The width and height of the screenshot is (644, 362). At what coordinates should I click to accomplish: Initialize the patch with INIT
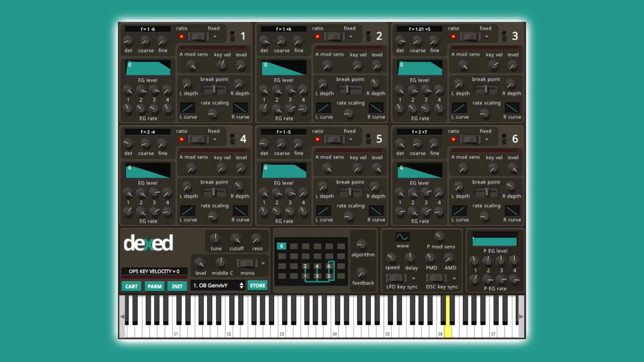(177, 286)
